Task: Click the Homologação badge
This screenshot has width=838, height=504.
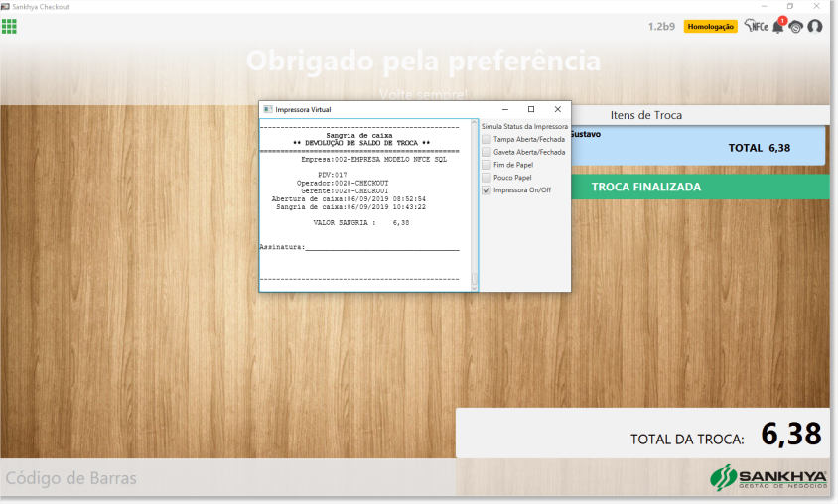Action: (x=710, y=26)
